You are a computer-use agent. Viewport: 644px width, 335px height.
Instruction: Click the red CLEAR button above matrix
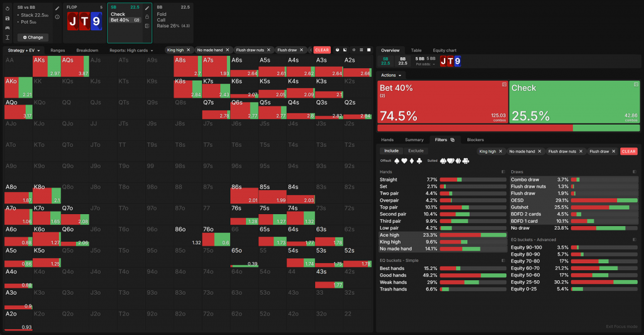click(x=322, y=50)
